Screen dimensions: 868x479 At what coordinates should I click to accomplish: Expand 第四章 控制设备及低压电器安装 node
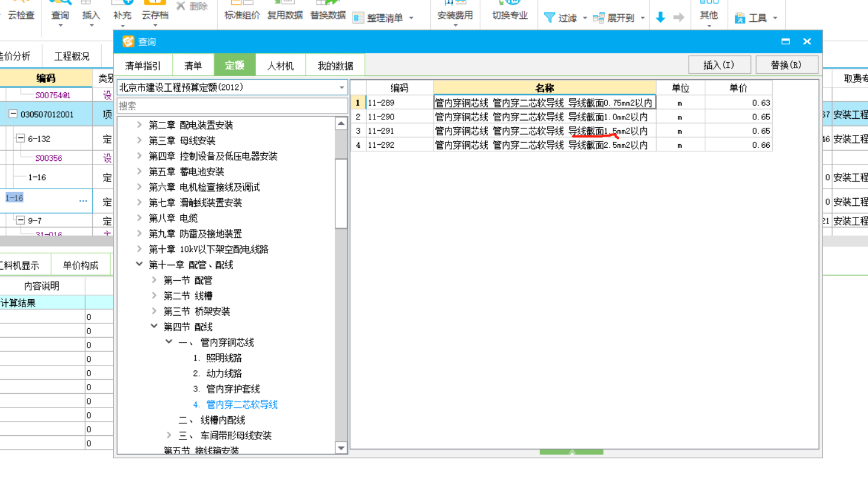[x=139, y=156]
